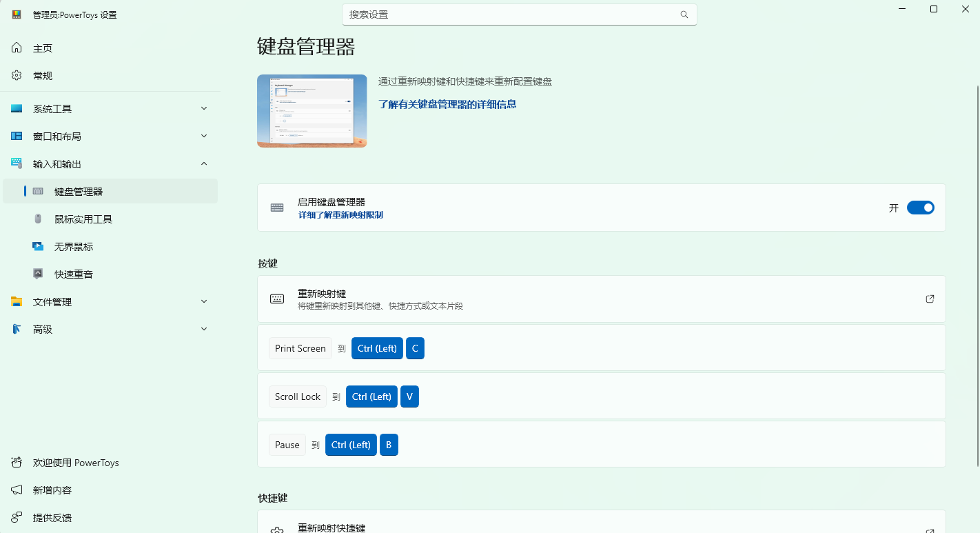Click the 鼠标实用工具 mouse icon

38,219
